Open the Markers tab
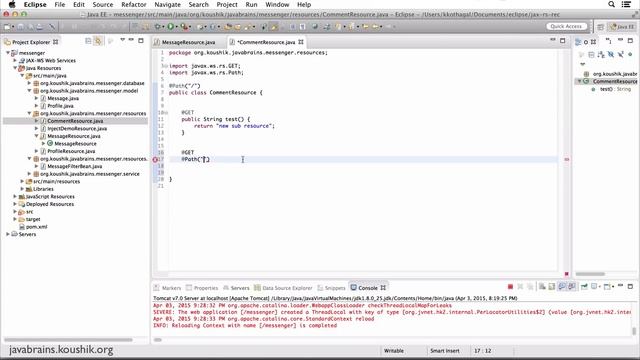 point(167,288)
